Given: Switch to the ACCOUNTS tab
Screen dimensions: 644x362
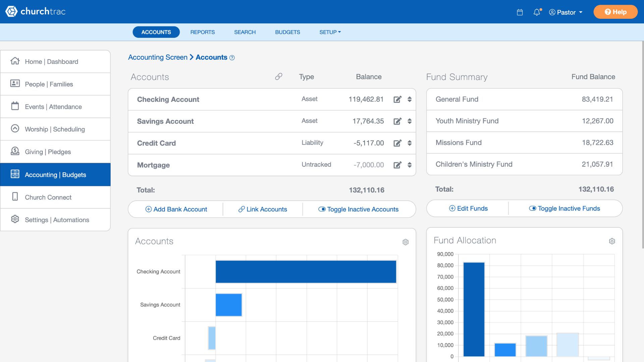Looking at the screenshot, I should click(x=156, y=32).
